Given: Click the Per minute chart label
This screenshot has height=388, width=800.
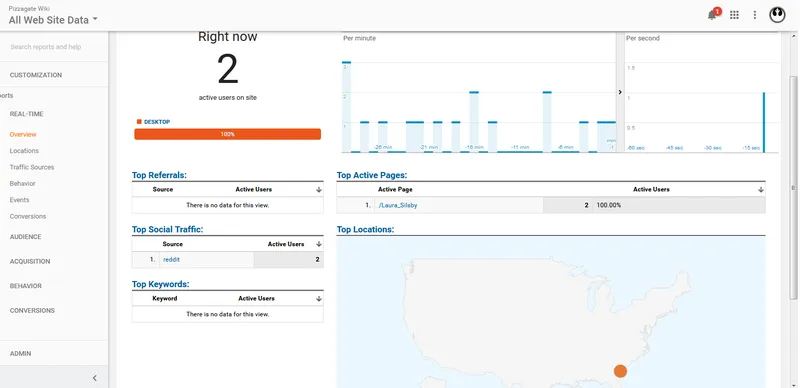Looking at the screenshot, I should click(359, 38).
